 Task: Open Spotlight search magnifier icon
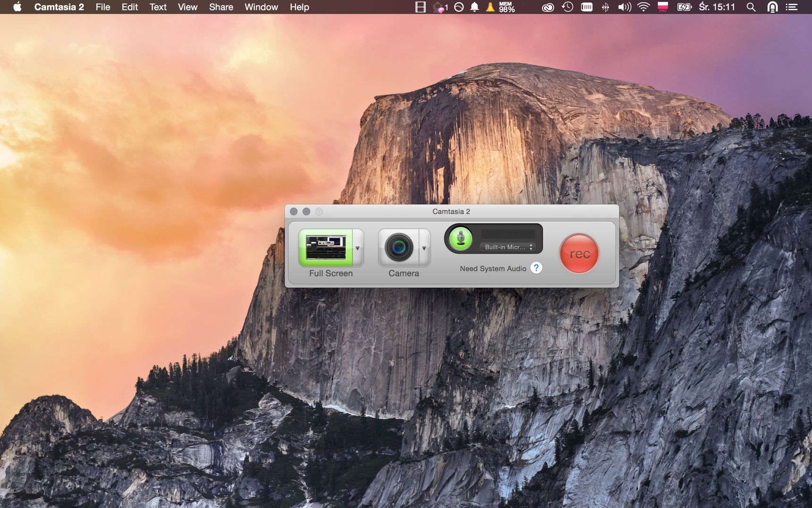point(751,7)
